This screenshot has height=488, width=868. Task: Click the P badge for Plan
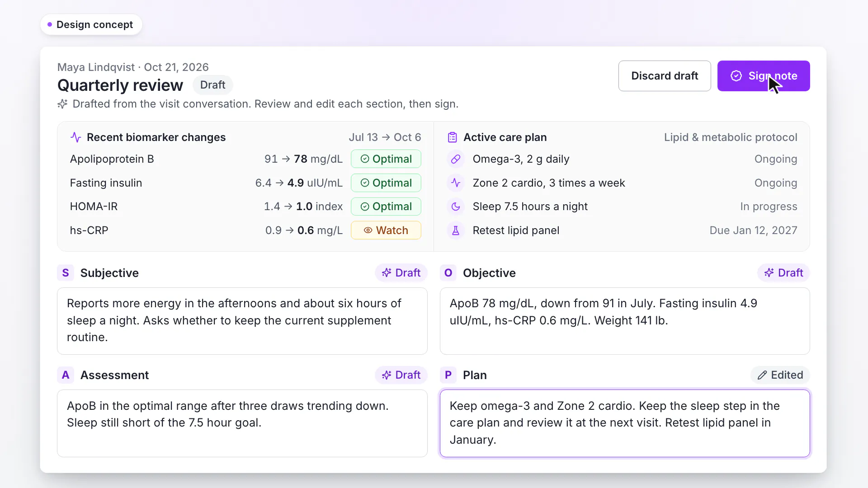coord(448,375)
